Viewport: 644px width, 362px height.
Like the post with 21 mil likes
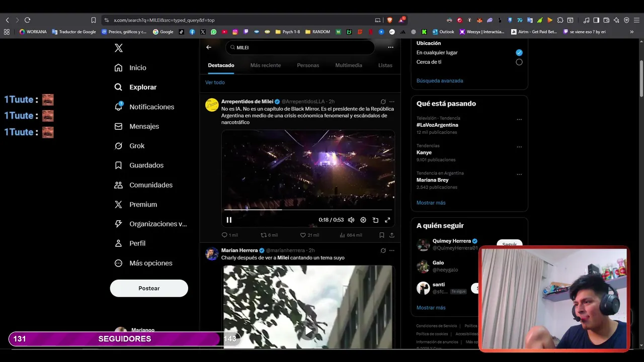(309, 235)
